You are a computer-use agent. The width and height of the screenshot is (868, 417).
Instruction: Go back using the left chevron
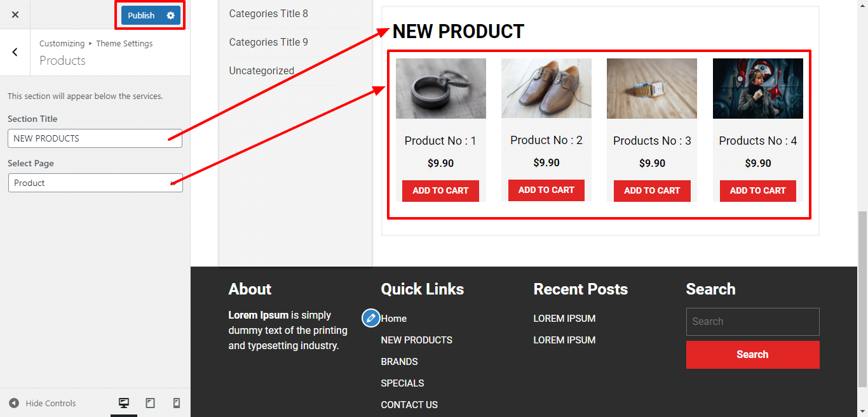(15, 52)
